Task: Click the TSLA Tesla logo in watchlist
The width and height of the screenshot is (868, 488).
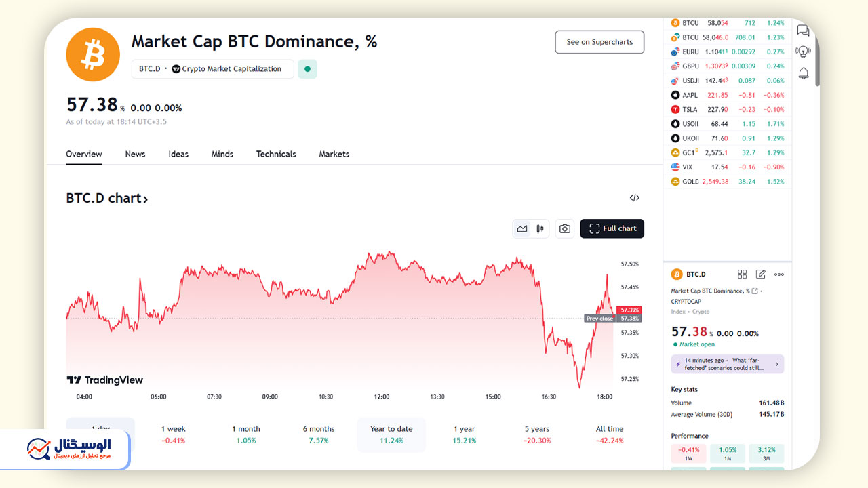Action: 675,109
